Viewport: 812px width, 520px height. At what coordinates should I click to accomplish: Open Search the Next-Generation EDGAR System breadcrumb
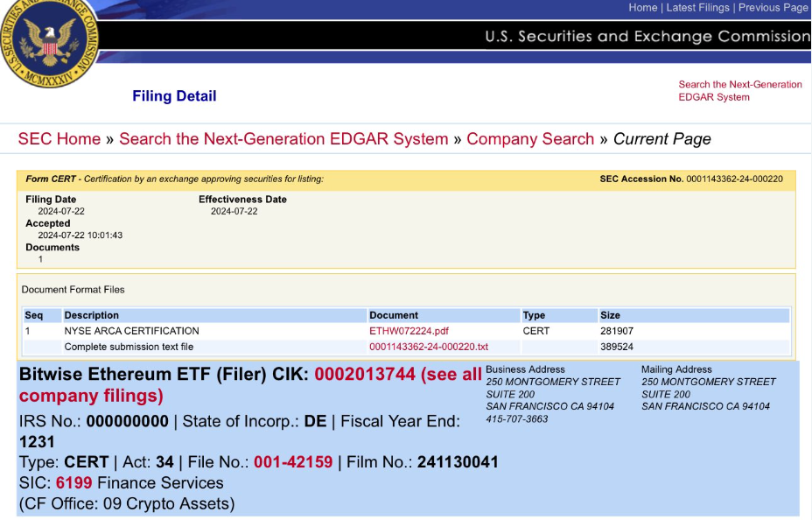click(283, 139)
